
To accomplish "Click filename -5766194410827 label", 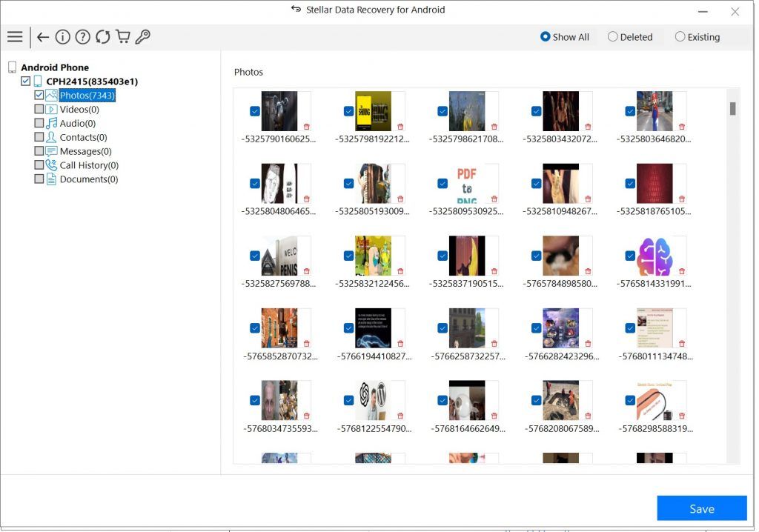I will tap(374, 356).
